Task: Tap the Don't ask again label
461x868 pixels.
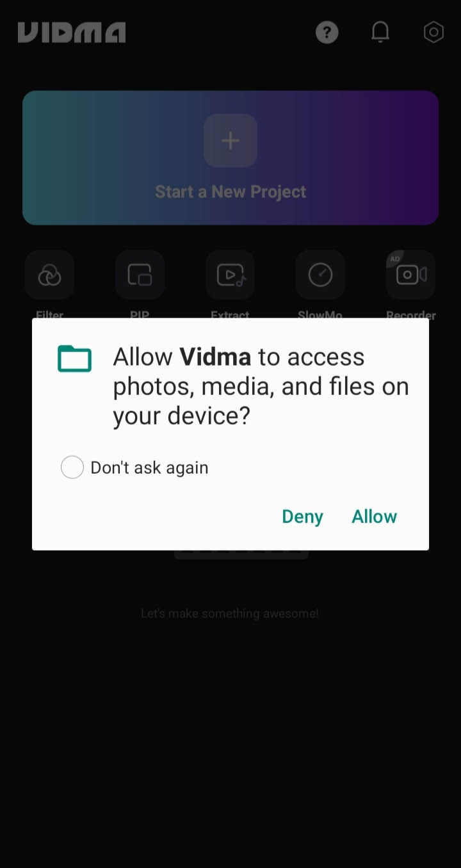Action: 149,468
